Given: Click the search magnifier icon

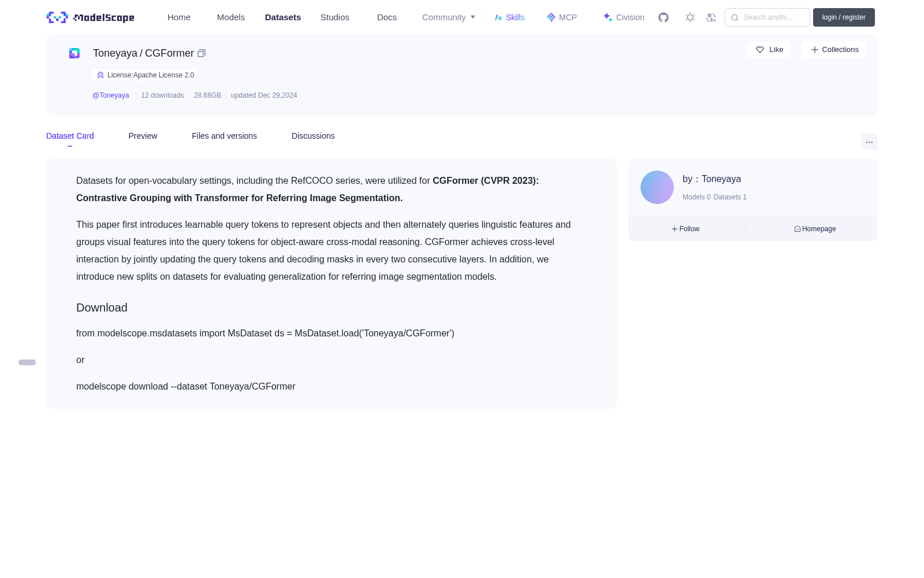Looking at the screenshot, I should pos(735,17).
